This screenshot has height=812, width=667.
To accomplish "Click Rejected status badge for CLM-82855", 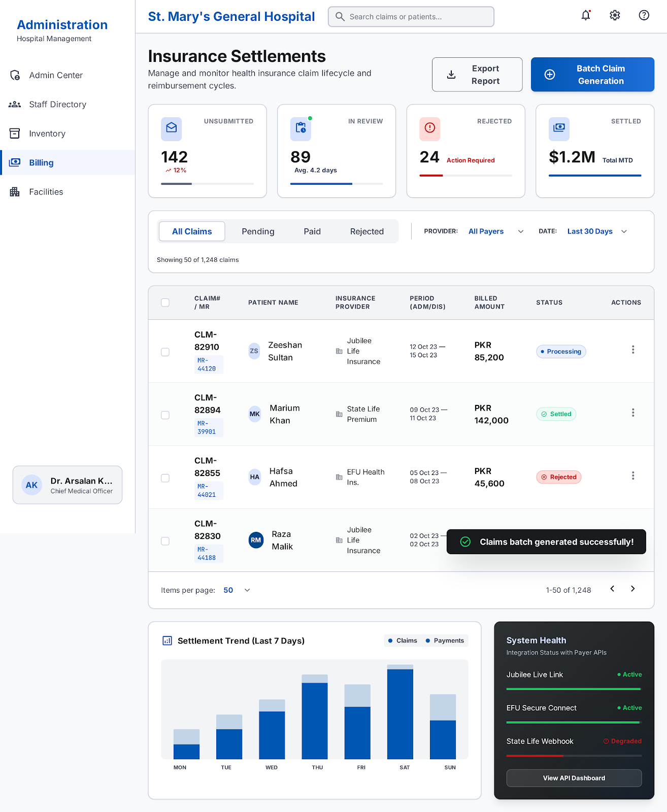I will [559, 477].
